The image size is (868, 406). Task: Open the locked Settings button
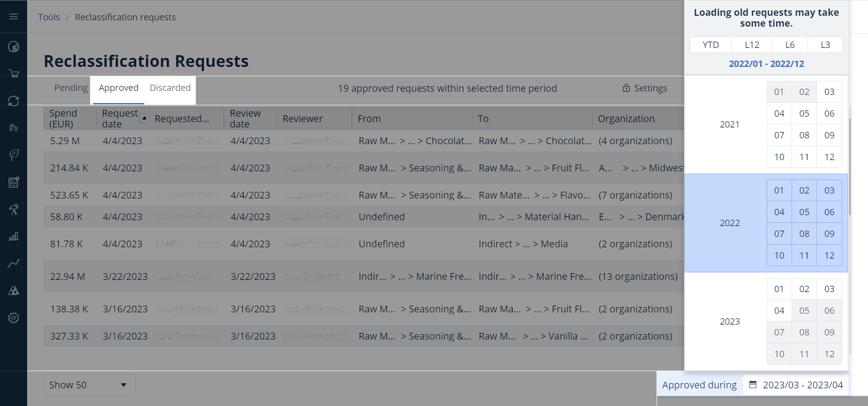coord(645,88)
